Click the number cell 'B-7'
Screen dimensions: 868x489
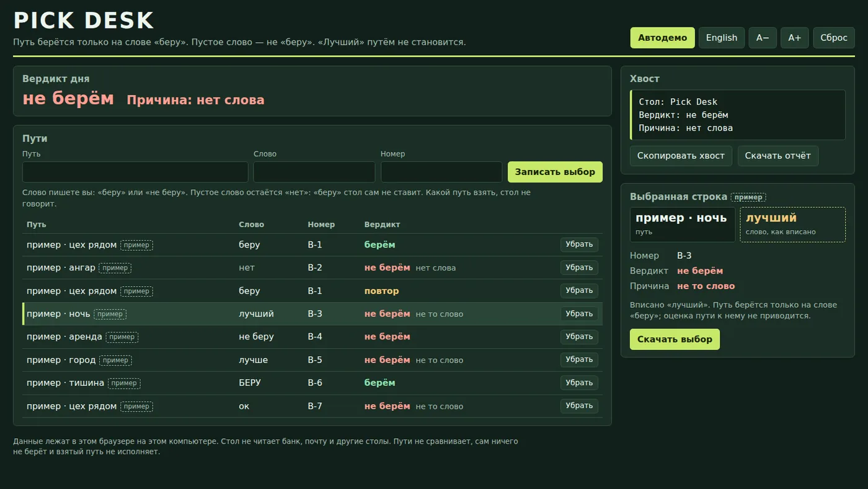(x=315, y=406)
